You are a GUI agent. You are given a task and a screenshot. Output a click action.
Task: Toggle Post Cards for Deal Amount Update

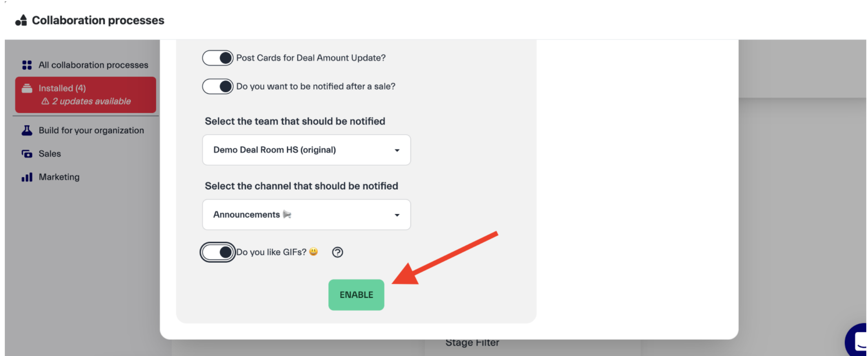coord(218,58)
